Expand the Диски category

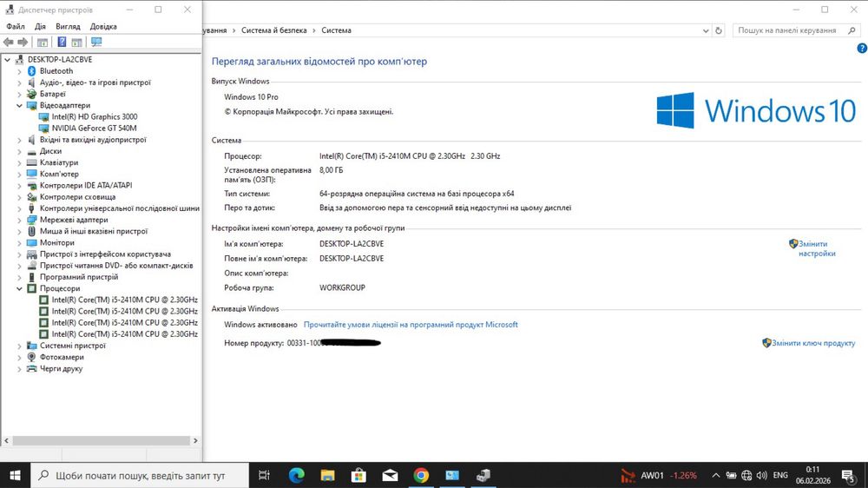[x=19, y=151]
